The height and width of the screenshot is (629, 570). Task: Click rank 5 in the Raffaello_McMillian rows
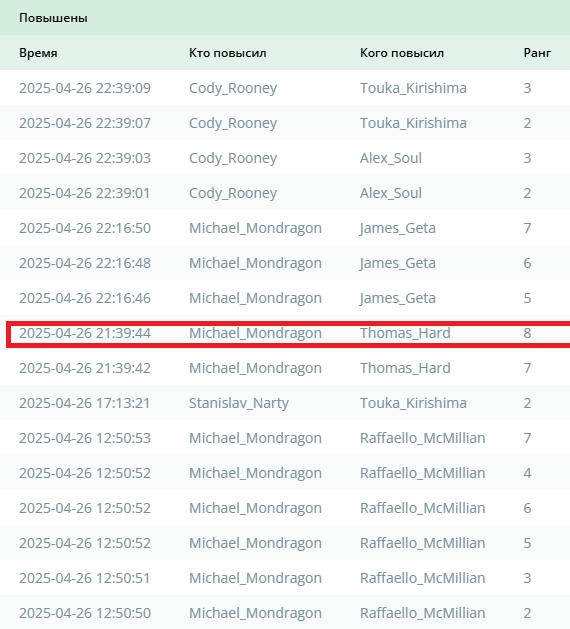click(527, 543)
